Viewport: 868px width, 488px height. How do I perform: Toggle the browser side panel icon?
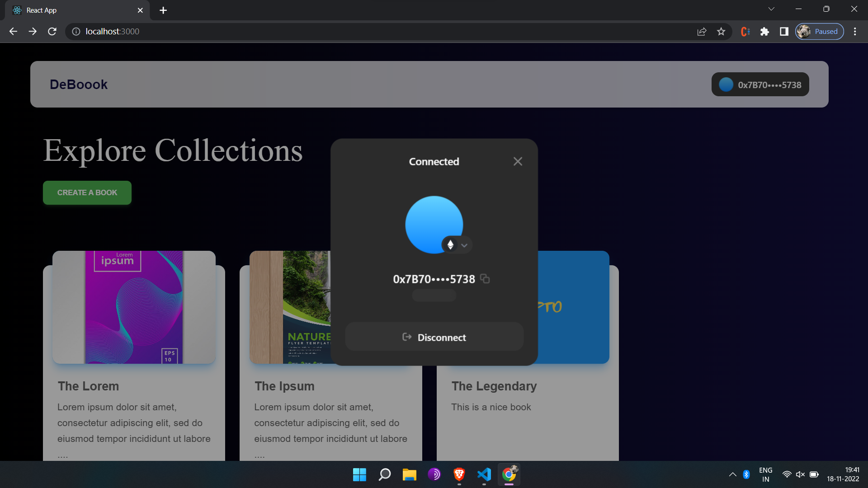784,32
